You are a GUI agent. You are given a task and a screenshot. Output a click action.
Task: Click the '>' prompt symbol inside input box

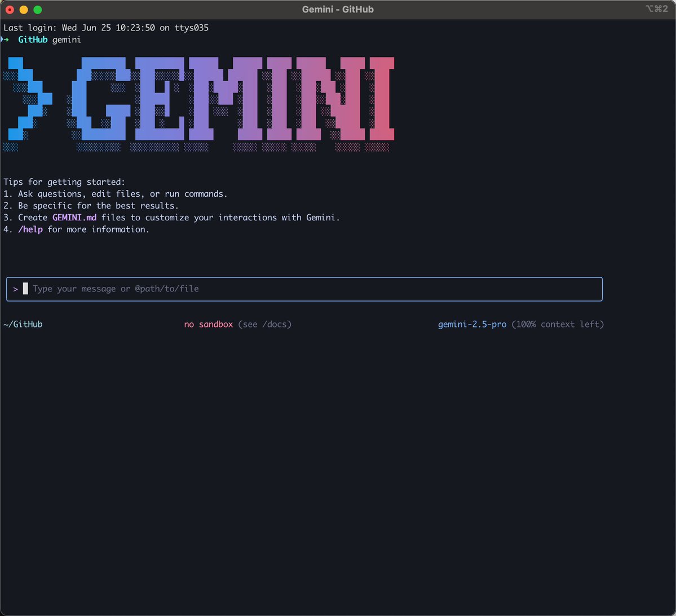click(x=16, y=289)
